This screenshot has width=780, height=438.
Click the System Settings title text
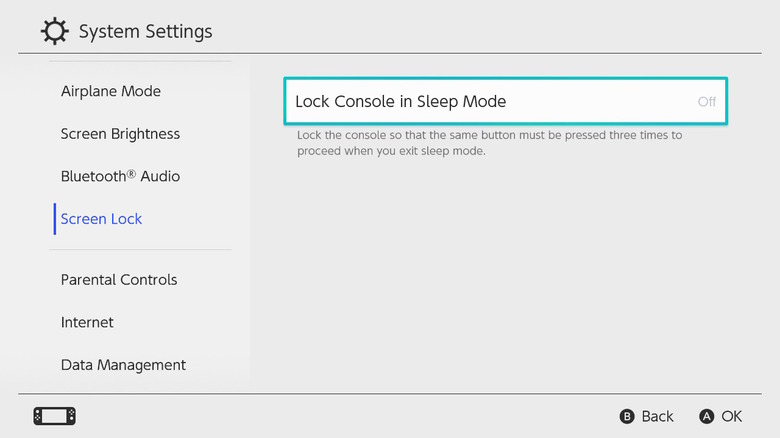coord(145,32)
